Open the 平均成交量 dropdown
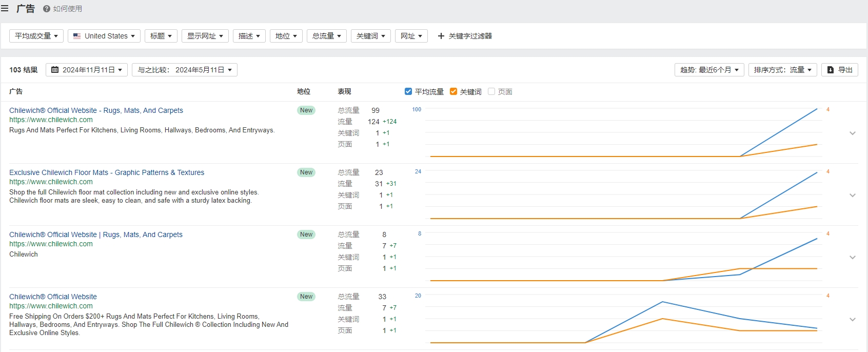868x352 pixels. click(36, 36)
